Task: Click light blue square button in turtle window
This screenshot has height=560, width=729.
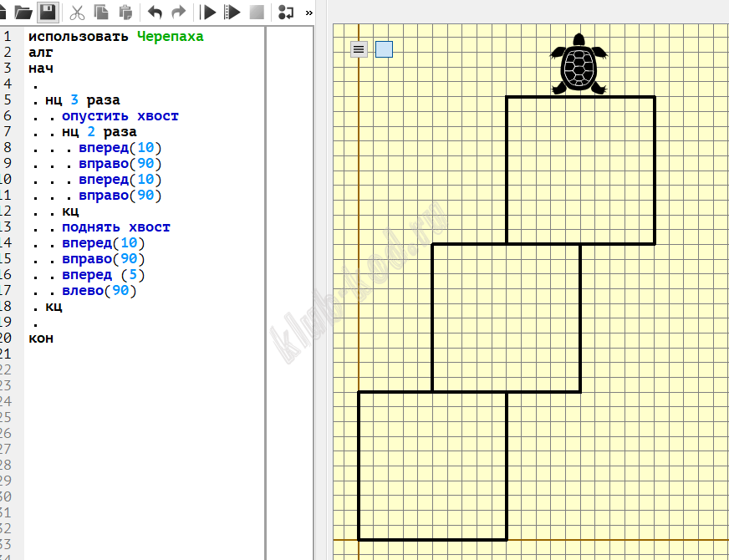Action: tap(384, 49)
